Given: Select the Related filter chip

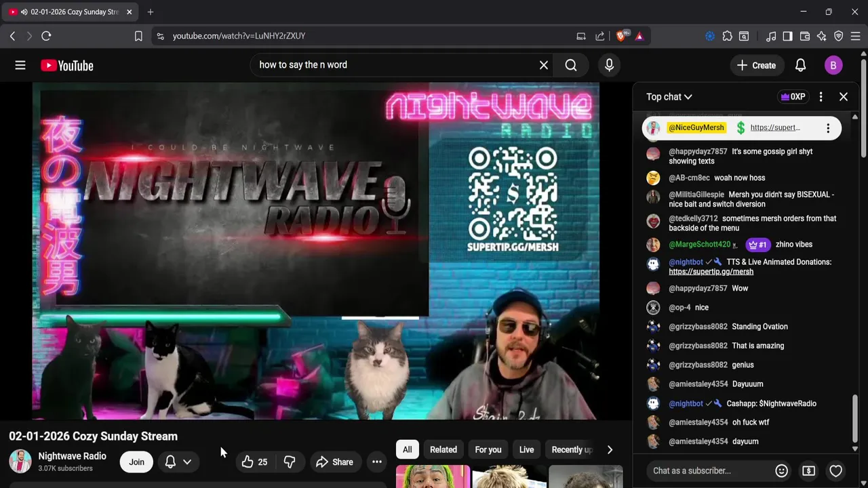Looking at the screenshot, I should click(x=443, y=449).
